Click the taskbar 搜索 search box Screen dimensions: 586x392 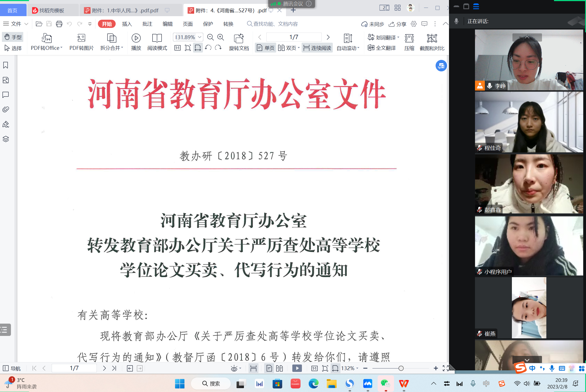[x=211, y=384]
